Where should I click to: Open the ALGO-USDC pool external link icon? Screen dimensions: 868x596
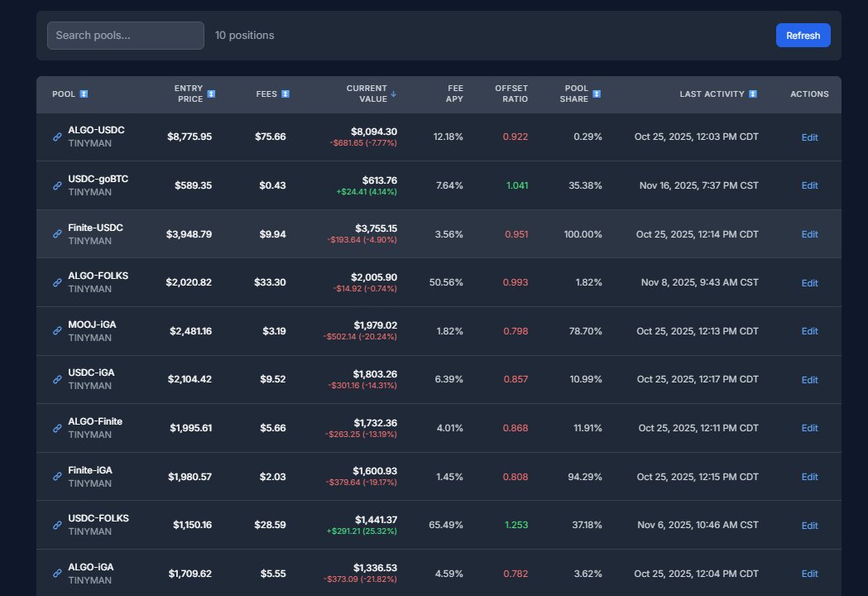56,137
